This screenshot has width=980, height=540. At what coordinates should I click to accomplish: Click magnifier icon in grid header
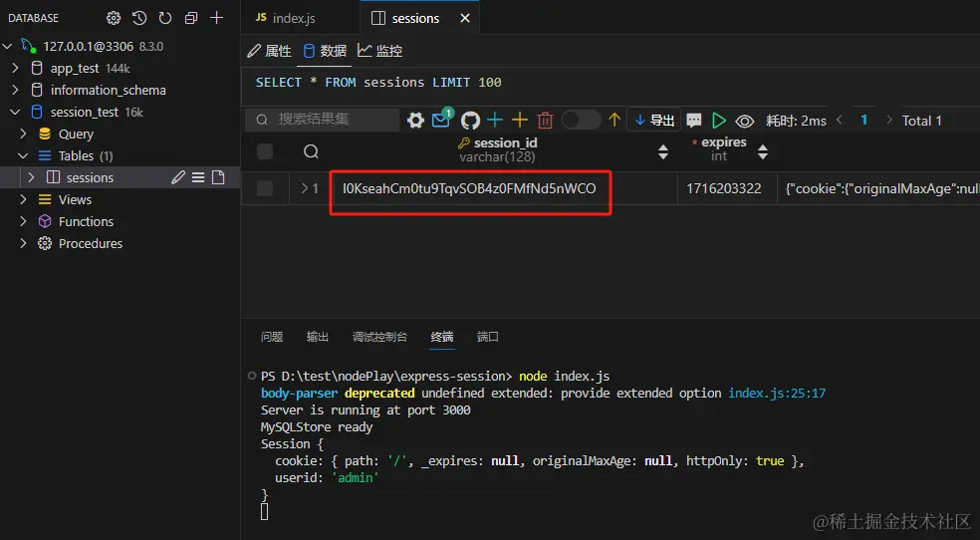[x=312, y=151]
